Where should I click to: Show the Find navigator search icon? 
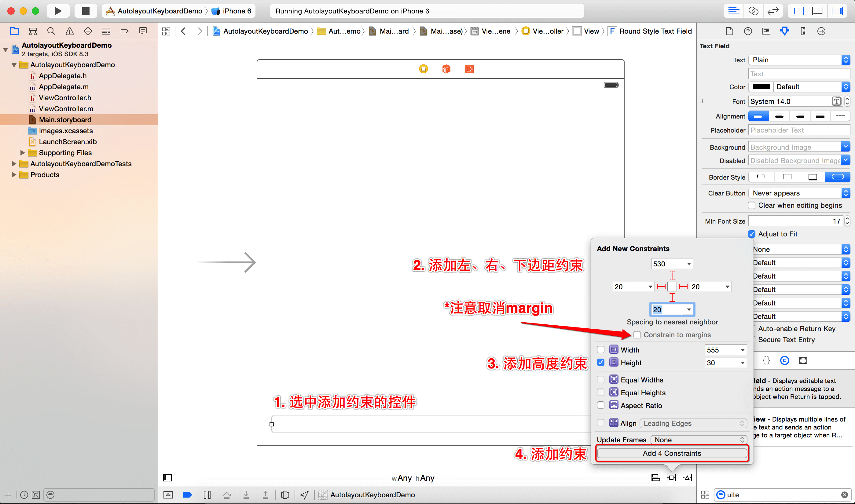51,31
